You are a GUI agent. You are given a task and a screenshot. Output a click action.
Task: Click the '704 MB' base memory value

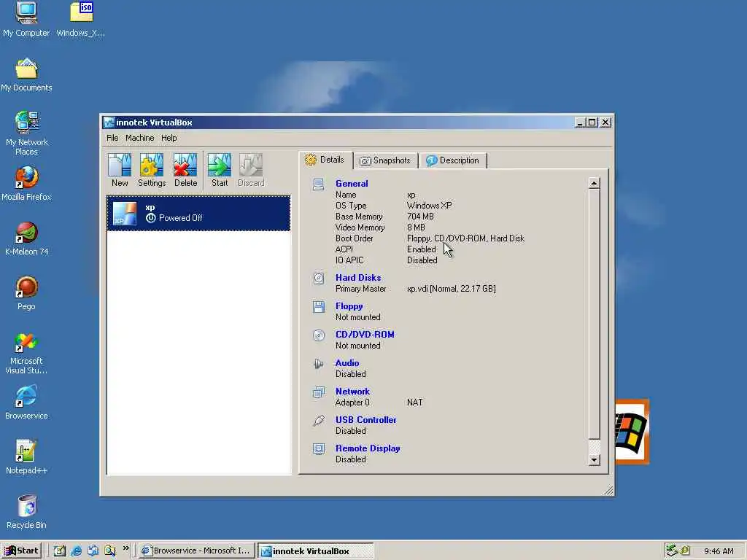tap(420, 217)
